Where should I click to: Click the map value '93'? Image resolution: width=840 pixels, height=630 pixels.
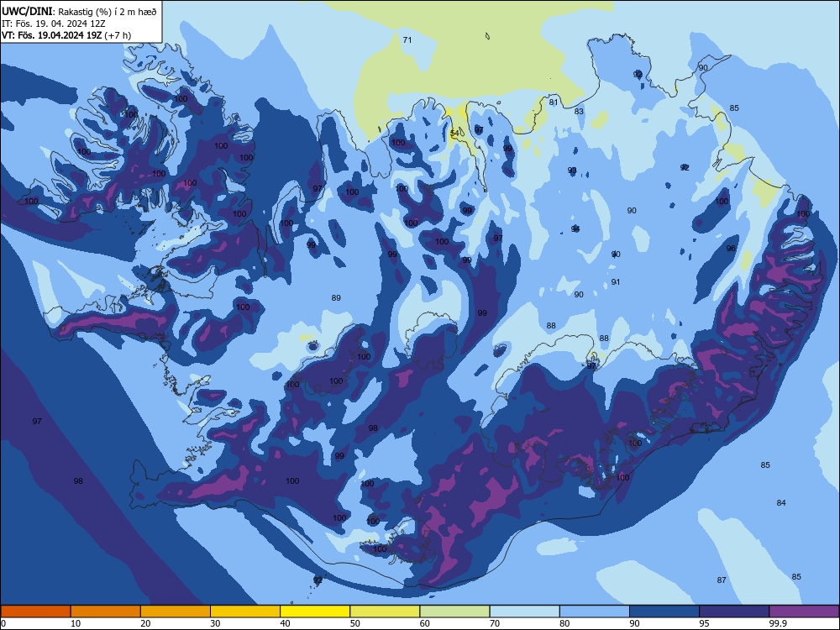coord(572,171)
